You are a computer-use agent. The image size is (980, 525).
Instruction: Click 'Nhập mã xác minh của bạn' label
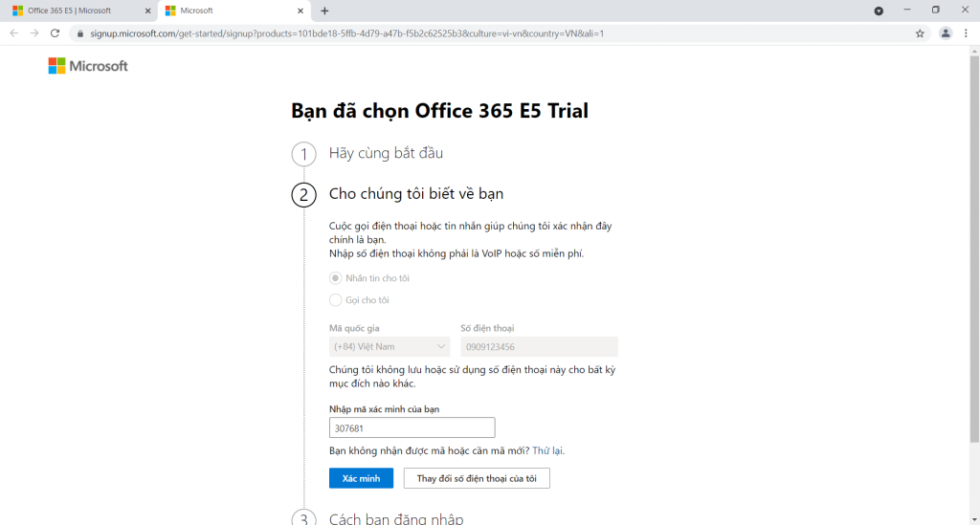(385, 409)
